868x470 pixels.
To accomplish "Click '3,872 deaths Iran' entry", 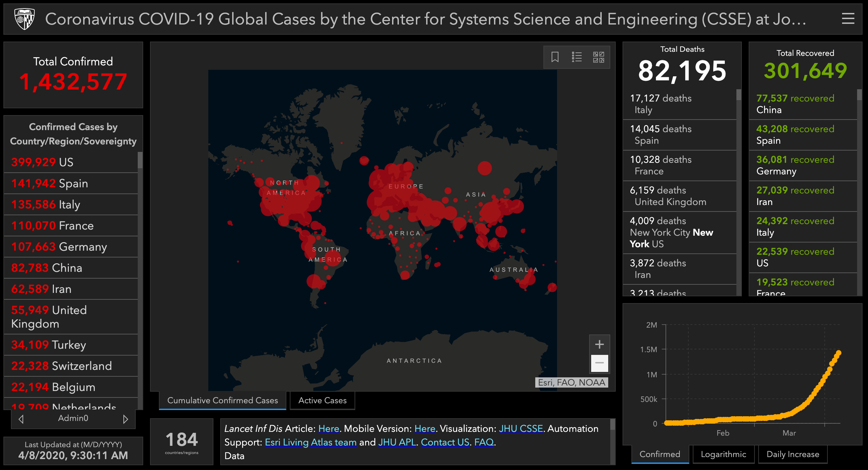I will 680,269.
